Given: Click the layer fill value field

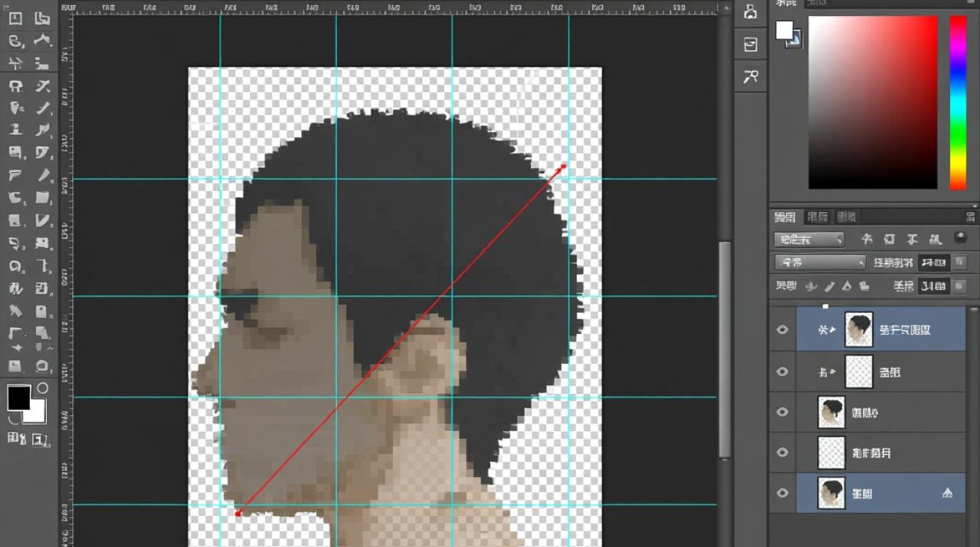Looking at the screenshot, I should click(x=933, y=286).
